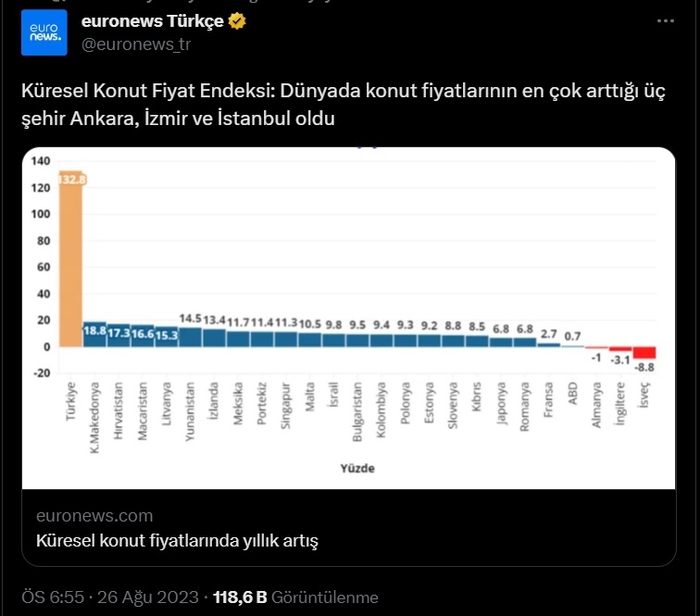Click the euronews Türkçe display name
700x616 pixels.
click(x=152, y=21)
